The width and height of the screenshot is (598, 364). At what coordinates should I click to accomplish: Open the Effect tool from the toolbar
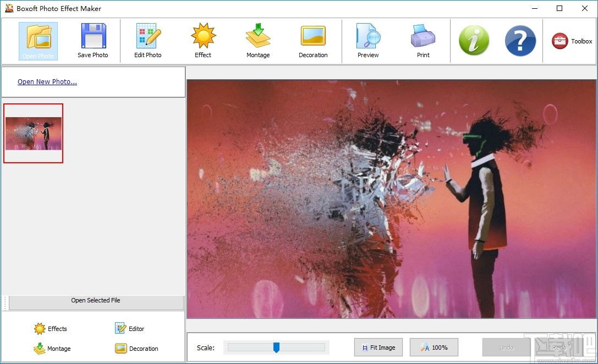pyautogui.click(x=202, y=40)
